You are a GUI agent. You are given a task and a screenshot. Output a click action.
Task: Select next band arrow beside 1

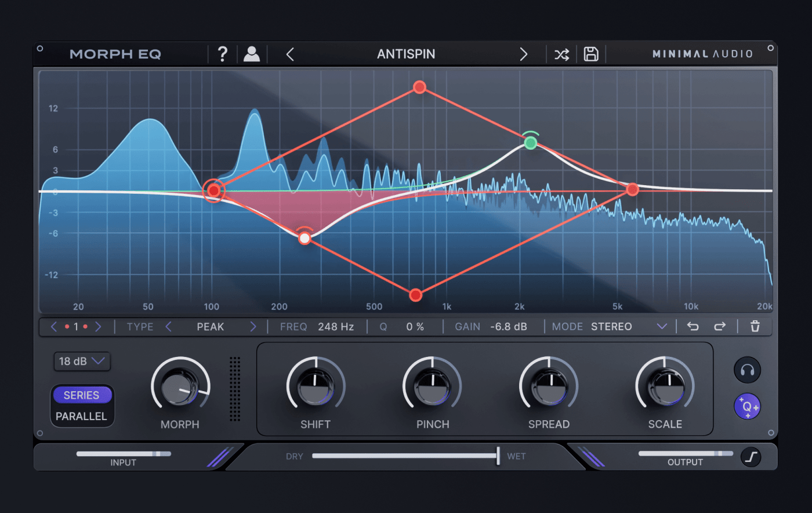[98, 327]
